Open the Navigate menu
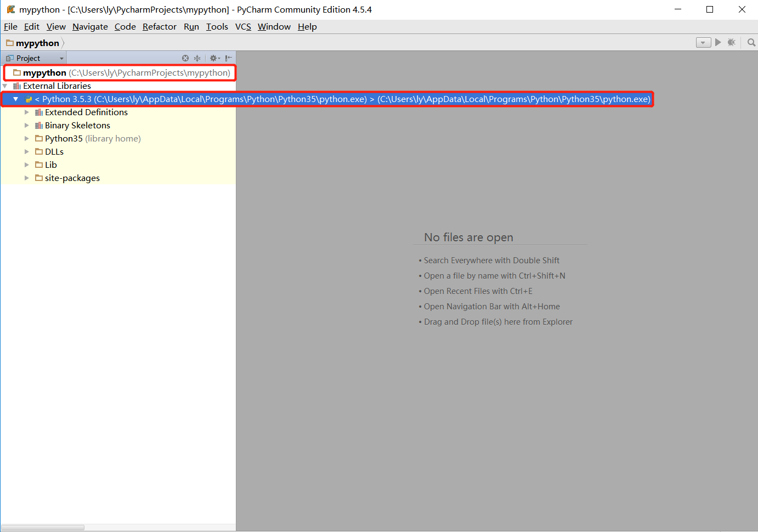758x532 pixels. coord(90,26)
